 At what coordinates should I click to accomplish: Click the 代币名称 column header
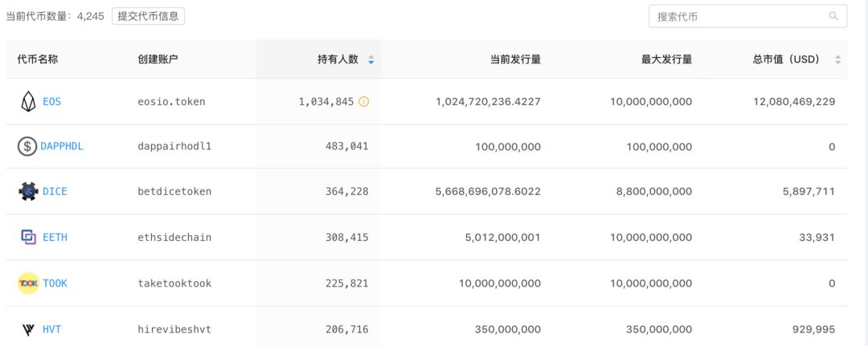pyautogui.click(x=37, y=59)
